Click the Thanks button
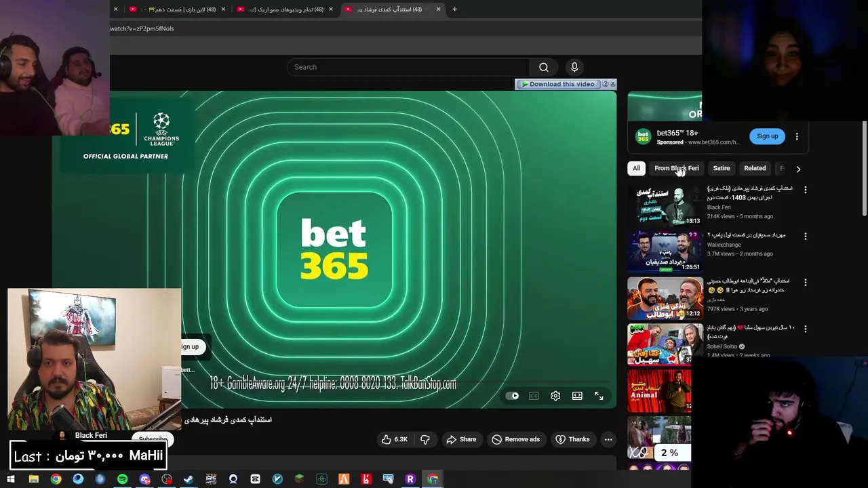Screen dimensions: 868x488 click(573, 439)
